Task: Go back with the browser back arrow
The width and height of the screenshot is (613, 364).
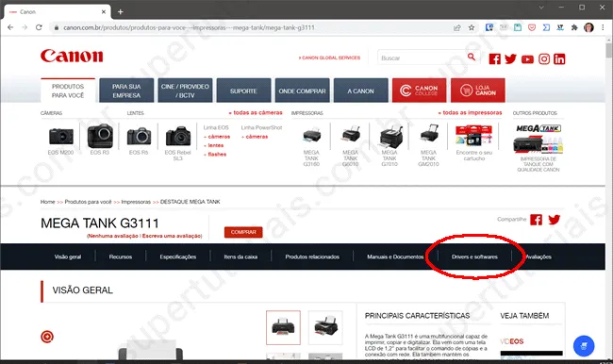Action: [10, 27]
